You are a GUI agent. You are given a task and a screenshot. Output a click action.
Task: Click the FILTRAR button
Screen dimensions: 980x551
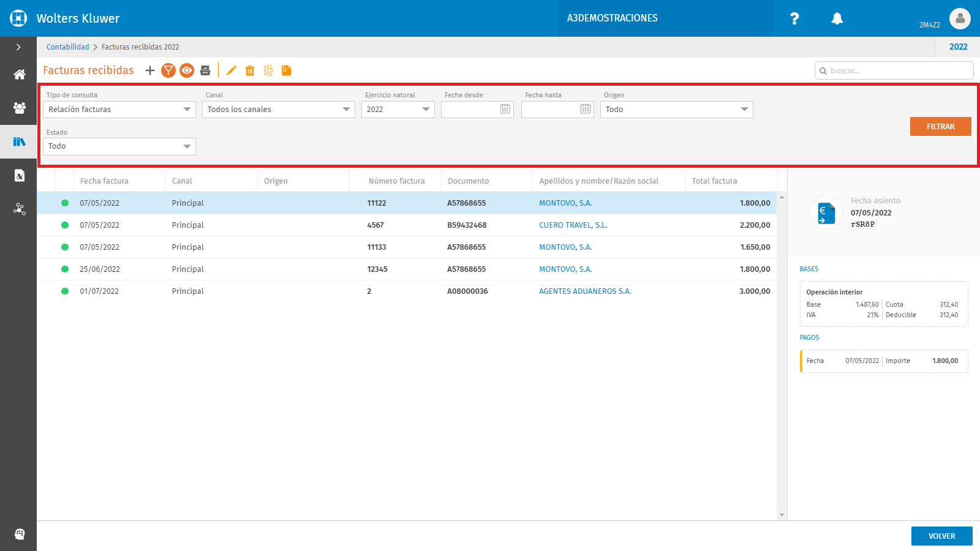click(941, 126)
